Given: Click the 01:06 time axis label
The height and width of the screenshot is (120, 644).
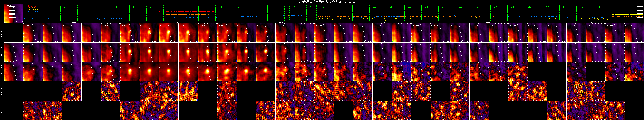Looking at the screenshot, I should (x=177, y=22).
